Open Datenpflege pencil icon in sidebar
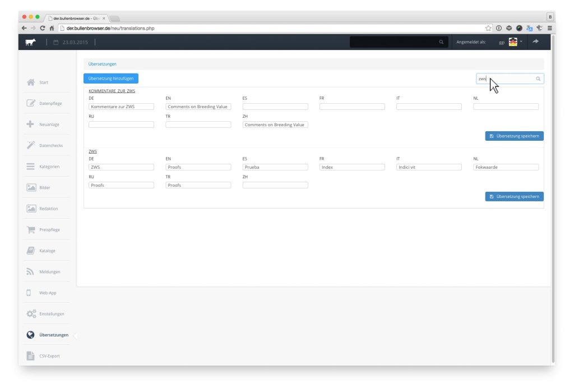Image resolution: width=574 pixels, height=392 pixels. 31,103
